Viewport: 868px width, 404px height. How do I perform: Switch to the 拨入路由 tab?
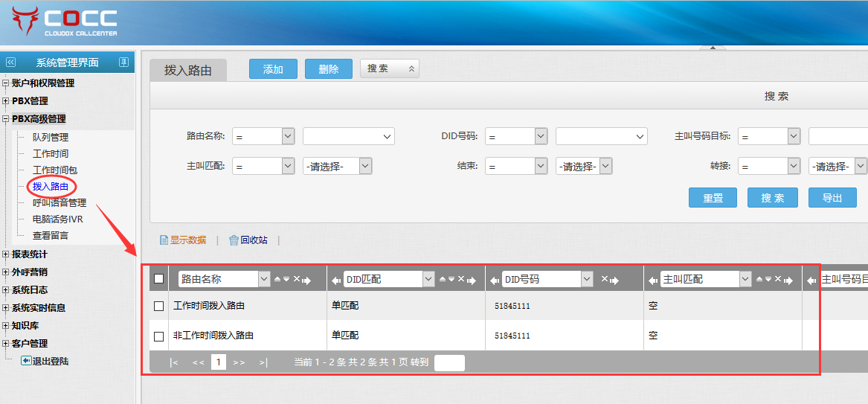tap(188, 70)
